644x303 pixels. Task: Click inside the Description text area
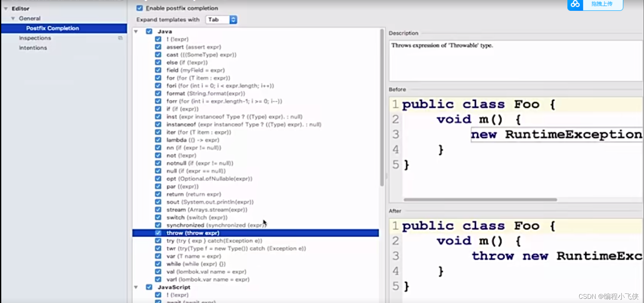tap(516, 61)
